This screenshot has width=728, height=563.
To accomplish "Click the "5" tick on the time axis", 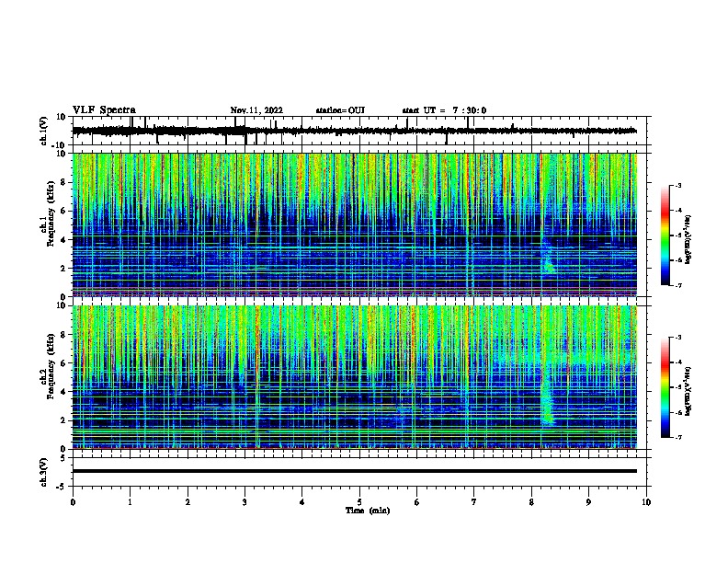I will (359, 502).
